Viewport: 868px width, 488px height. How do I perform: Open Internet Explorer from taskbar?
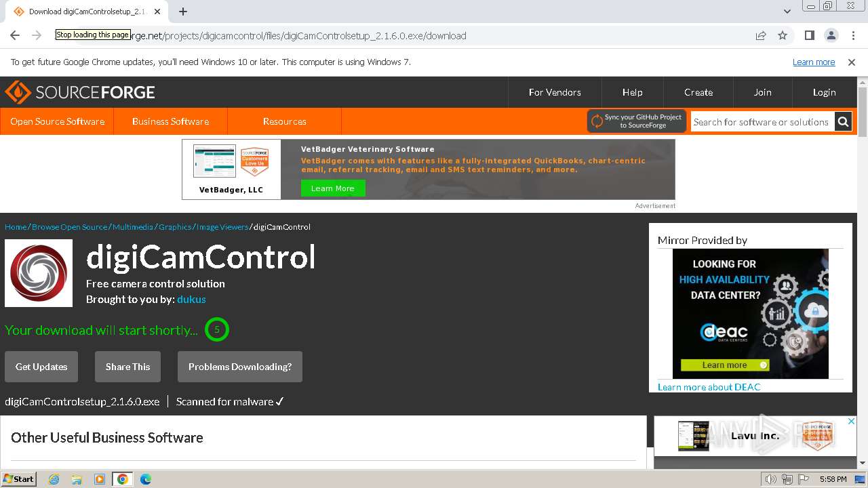54,479
